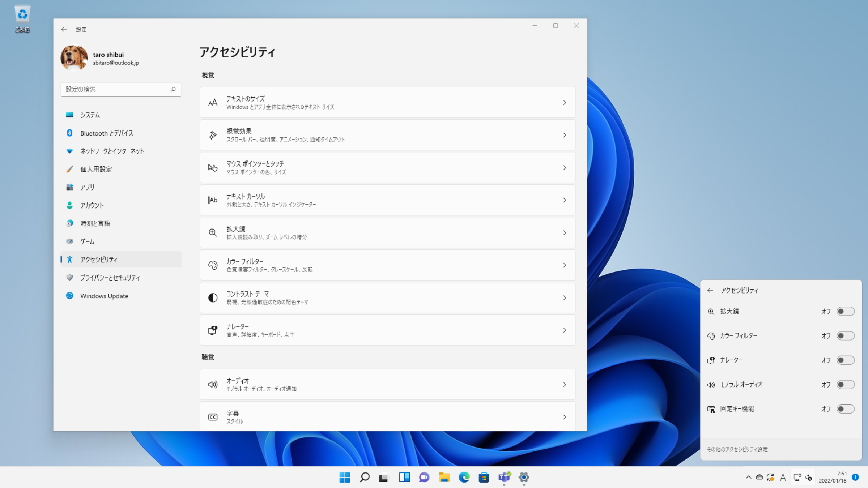This screenshot has height=488, width=868.
Task: Open その他のアクセシビリティ設定 link
Action: [x=738, y=449]
